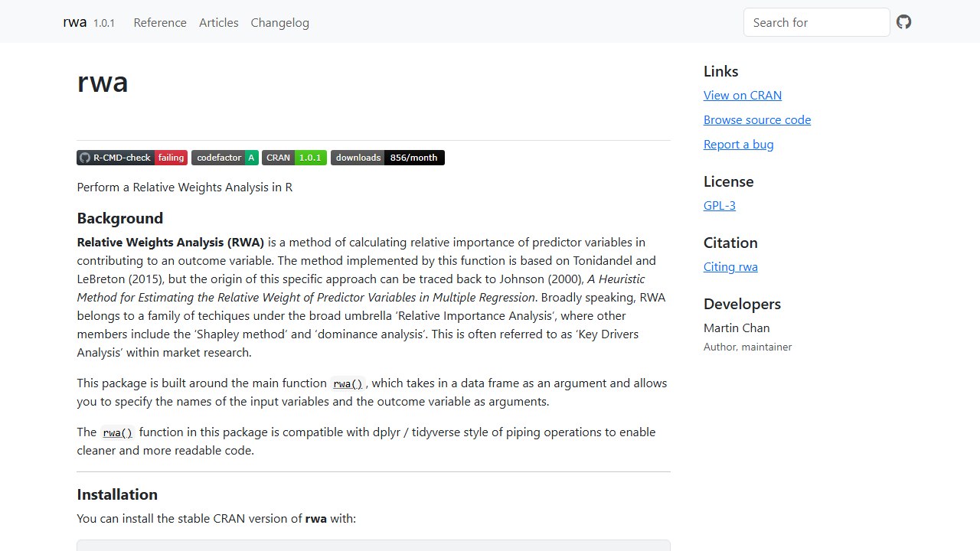The height and width of the screenshot is (551, 980).
Task: Open the downloads 856/month badge
Action: [387, 158]
